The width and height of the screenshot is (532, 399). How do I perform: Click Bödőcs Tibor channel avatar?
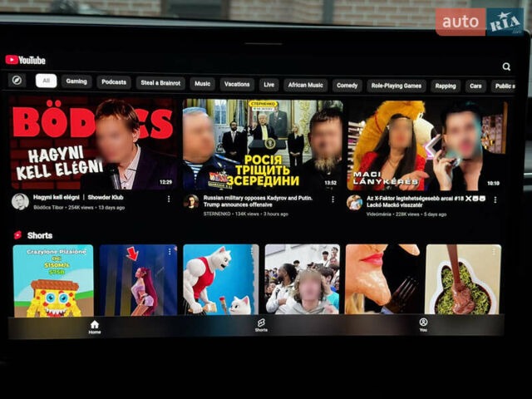(20, 201)
